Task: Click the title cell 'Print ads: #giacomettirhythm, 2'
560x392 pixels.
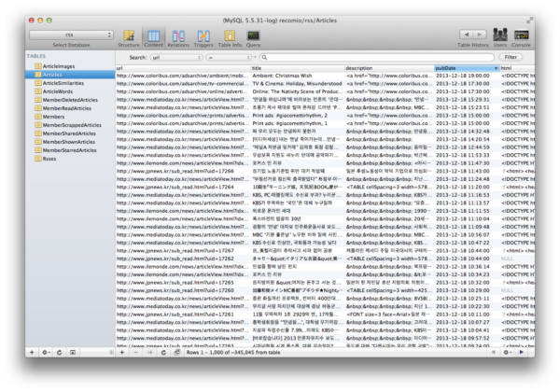Action: coord(289,116)
